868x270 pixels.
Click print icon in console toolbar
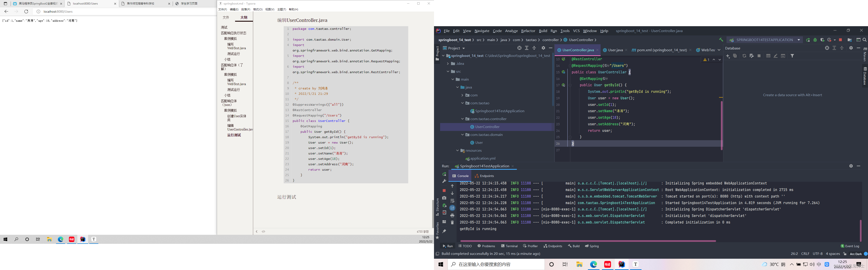click(x=452, y=215)
